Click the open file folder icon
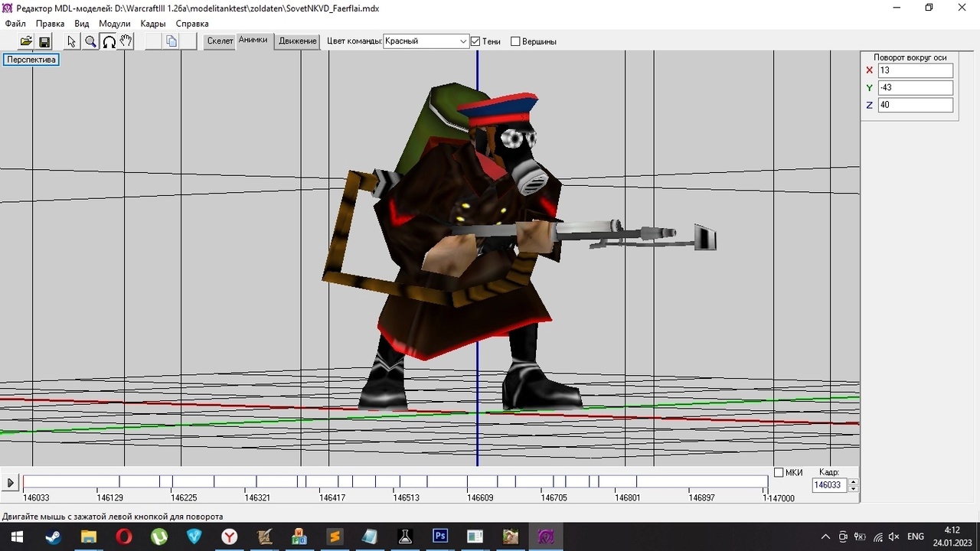The image size is (980, 551). (x=26, y=41)
